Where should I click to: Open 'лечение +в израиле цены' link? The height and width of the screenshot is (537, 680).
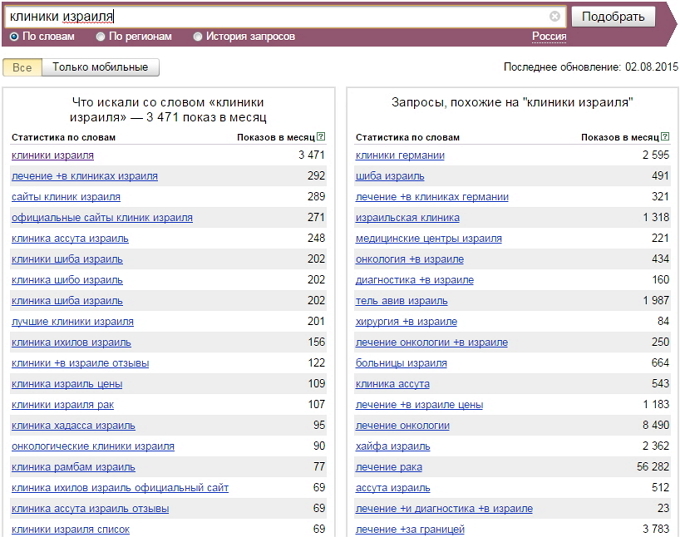[419, 405]
